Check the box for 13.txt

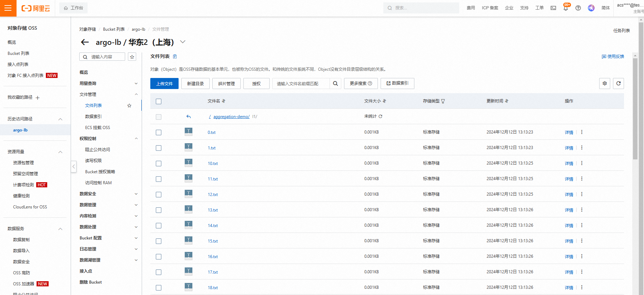pos(159,210)
